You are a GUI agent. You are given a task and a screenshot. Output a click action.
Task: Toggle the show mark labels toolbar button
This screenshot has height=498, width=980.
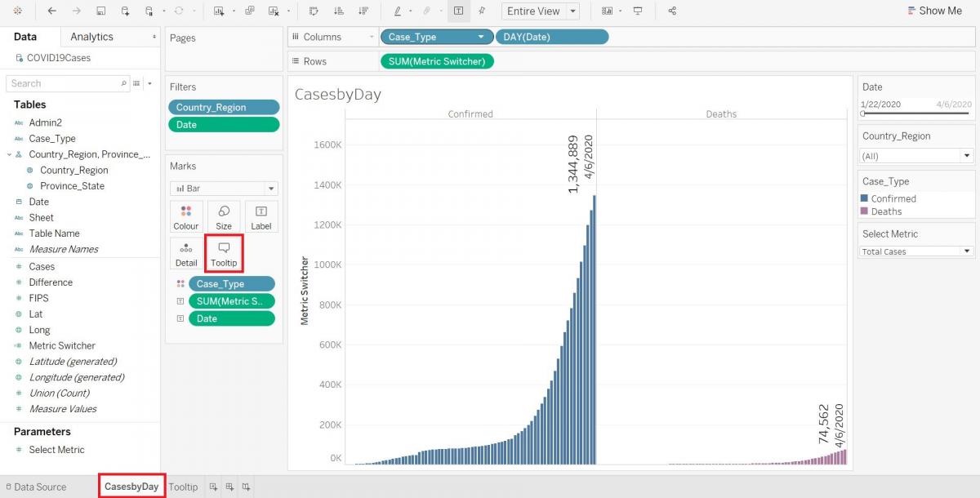coord(458,11)
